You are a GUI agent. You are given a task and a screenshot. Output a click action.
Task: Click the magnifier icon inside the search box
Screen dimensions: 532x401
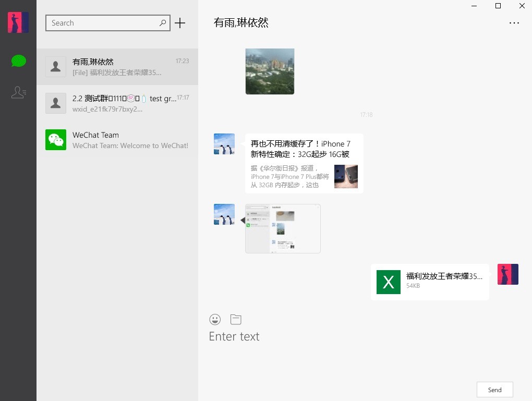click(163, 23)
